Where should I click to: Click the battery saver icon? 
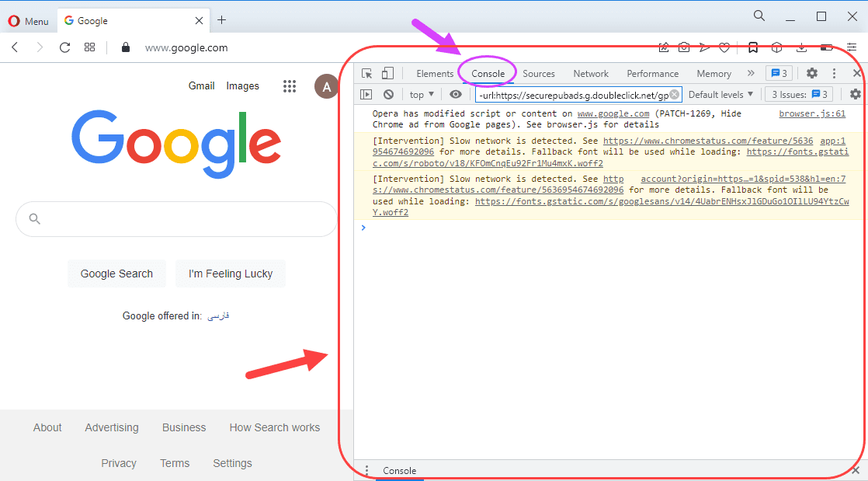point(827,47)
